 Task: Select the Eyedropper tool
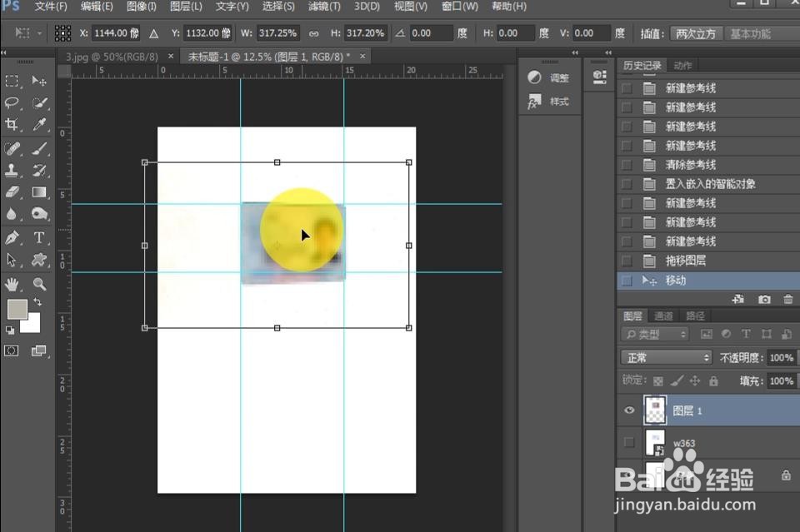pyautogui.click(x=39, y=124)
